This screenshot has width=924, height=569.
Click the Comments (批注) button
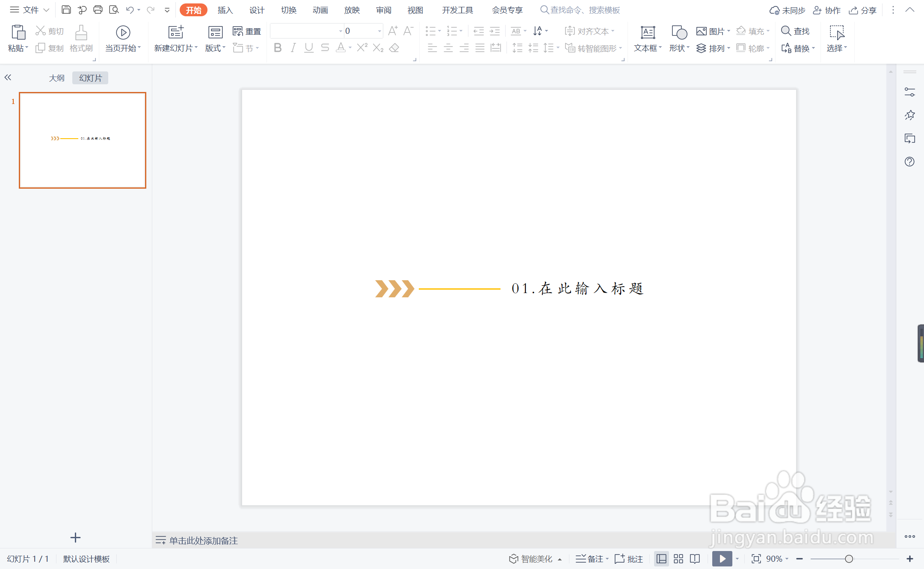tap(629, 559)
